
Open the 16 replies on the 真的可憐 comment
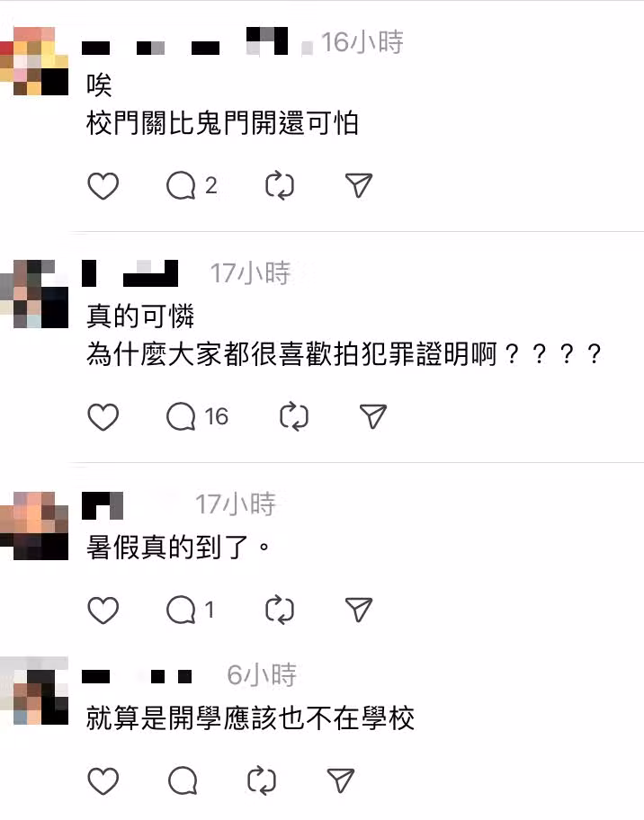[197, 417]
